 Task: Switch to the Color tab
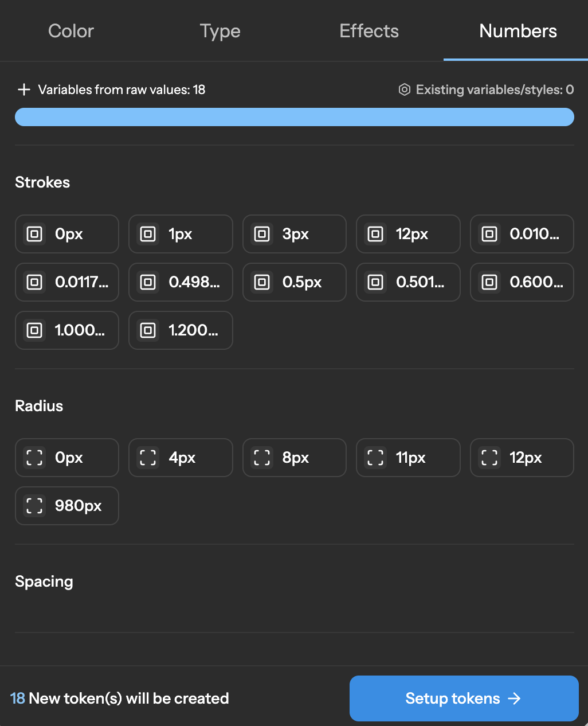71,31
